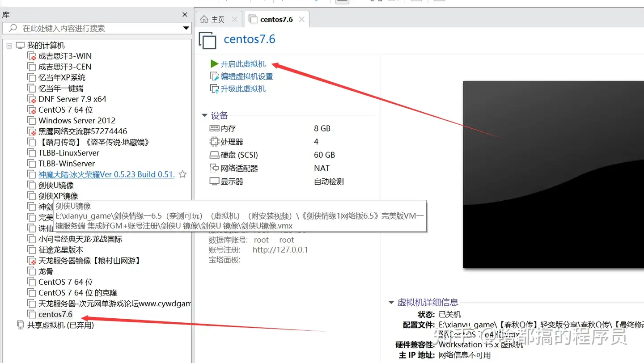Select 天龙服务器-次元网单游戏论坛 entry
This screenshot has width=644, height=363.
114,304
